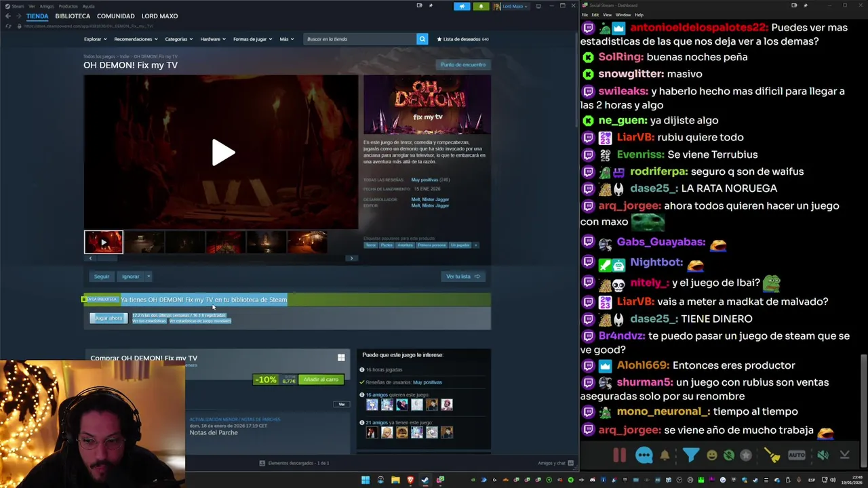
Task: Reload the Steam store page
Action: coord(8,26)
